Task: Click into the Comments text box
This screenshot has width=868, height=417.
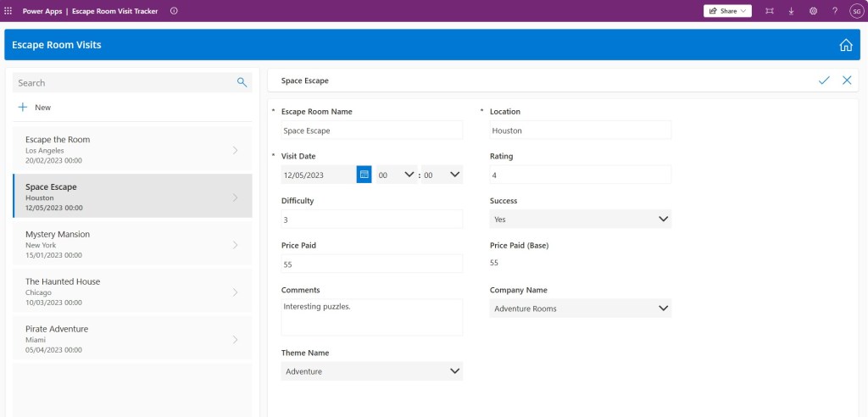Action: click(371, 317)
